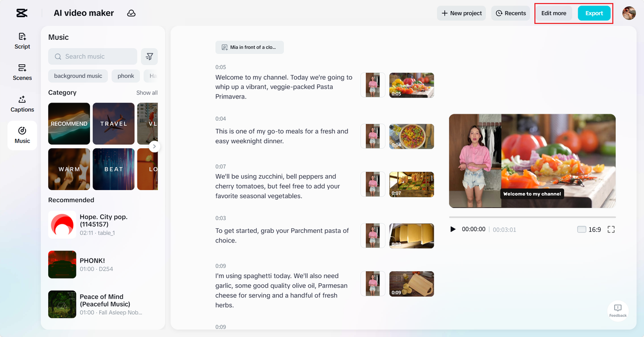The height and width of the screenshot is (337, 644).
Task: Select avatar thumbnail beside zucchini scene
Action: pos(373,184)
